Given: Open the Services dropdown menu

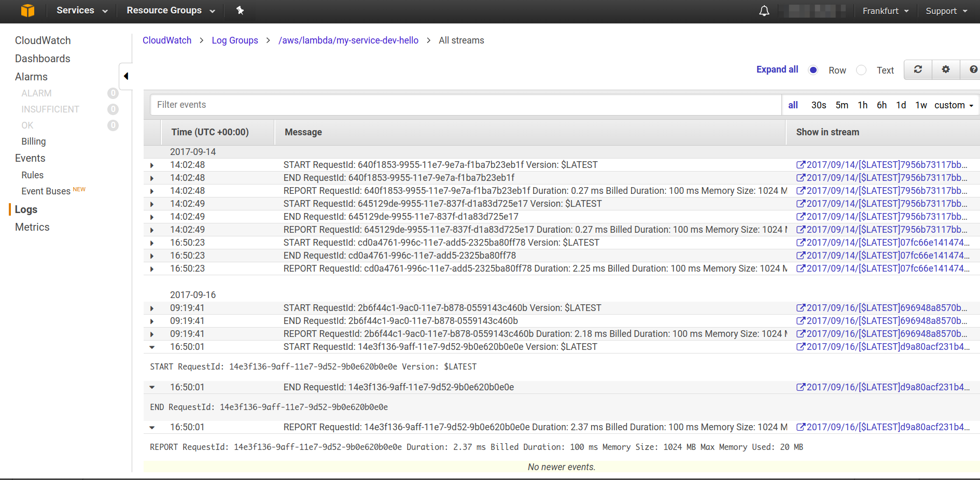Looking at the screenshot, I should click(x=82, y=10).
